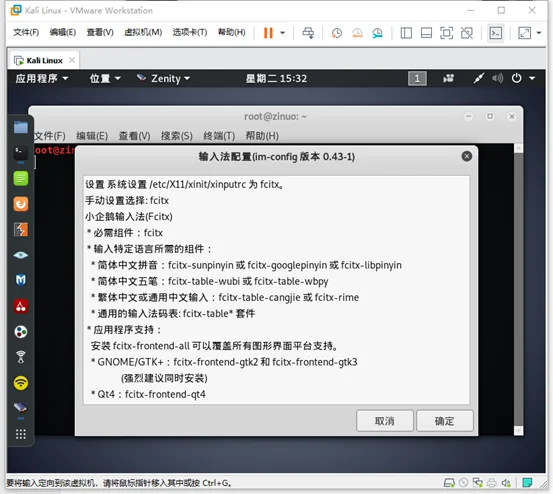Open the Zenity app menu in top bar
Viewport: 553px width, 494px height.
[x=164, y=78]
